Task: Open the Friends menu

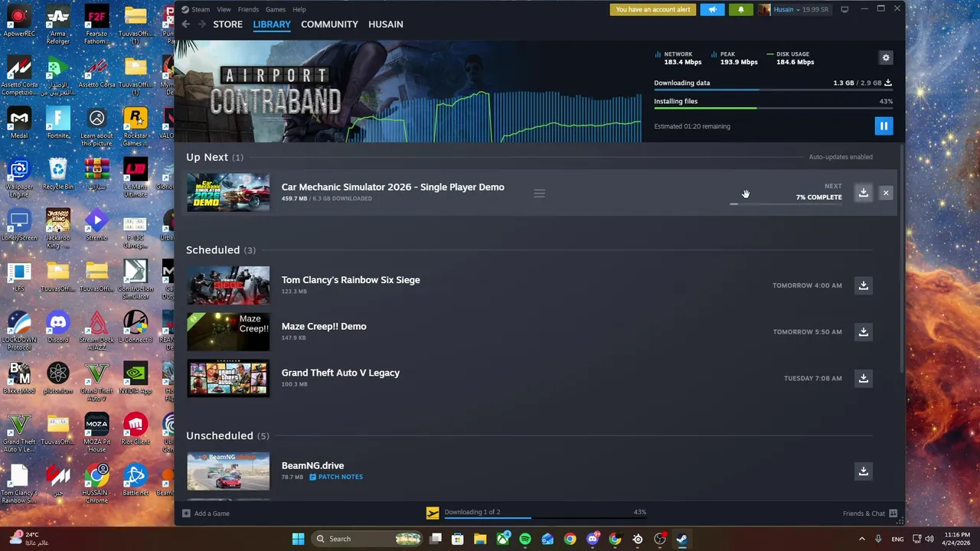Action: click(248, 9)
